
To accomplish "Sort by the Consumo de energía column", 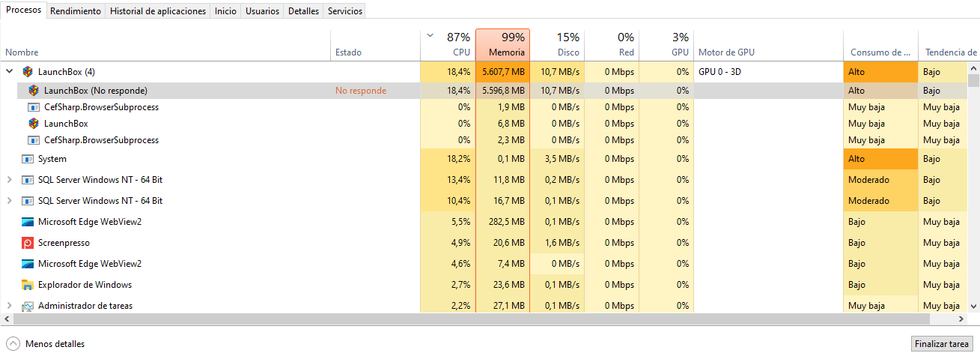I will [880, 45].
